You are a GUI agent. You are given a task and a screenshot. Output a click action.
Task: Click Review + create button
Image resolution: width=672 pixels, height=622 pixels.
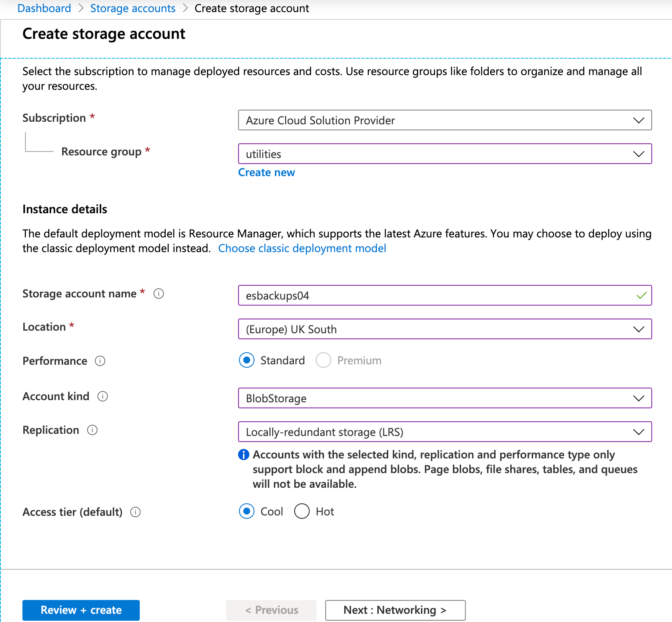(81, 610)
